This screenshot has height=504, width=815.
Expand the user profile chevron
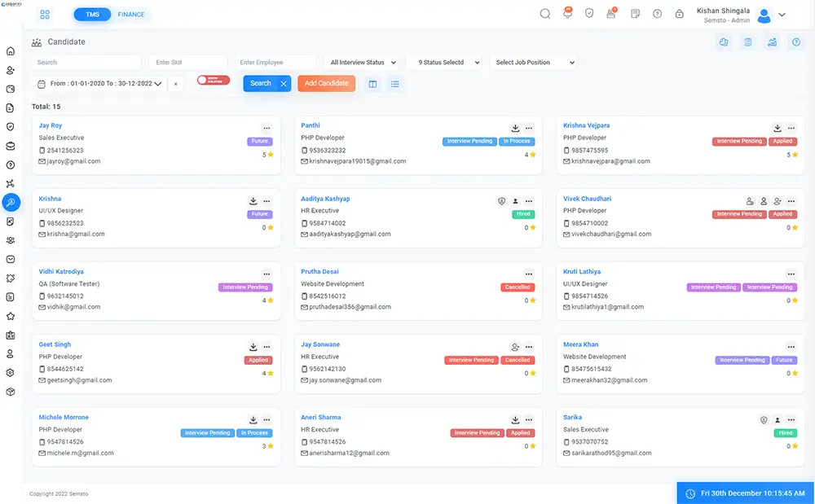pos(782,15)
